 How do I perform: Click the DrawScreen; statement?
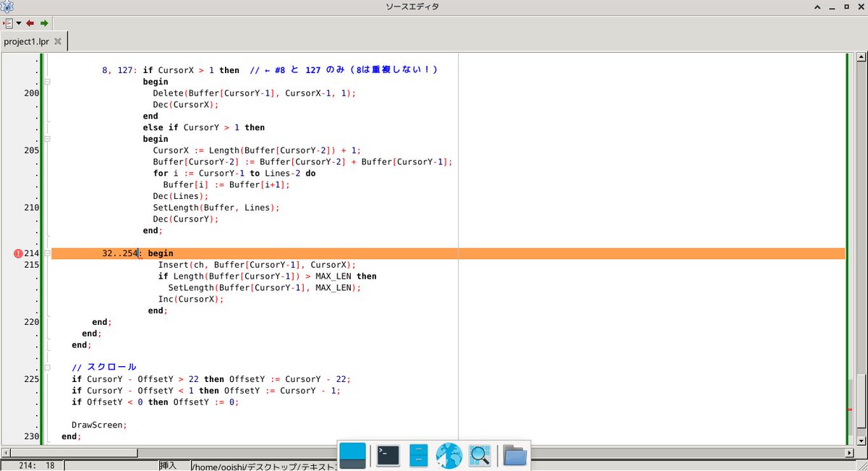click(99, 425)
